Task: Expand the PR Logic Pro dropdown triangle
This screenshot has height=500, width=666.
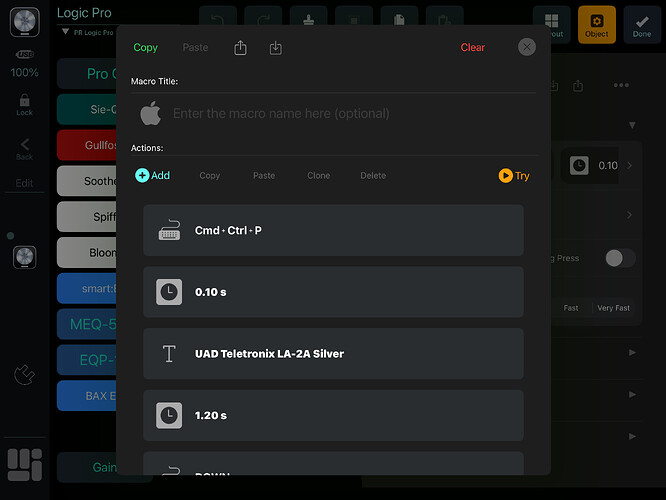Action: (x=65, y=32)
